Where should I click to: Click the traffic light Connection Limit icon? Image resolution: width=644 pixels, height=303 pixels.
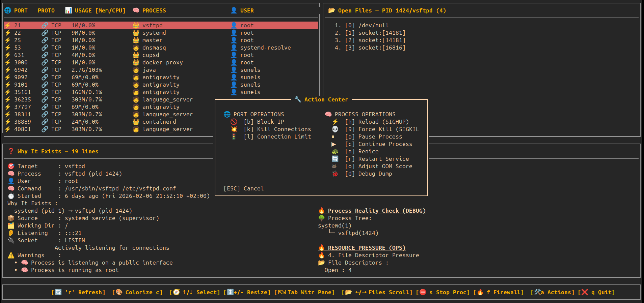click(234, 137)
